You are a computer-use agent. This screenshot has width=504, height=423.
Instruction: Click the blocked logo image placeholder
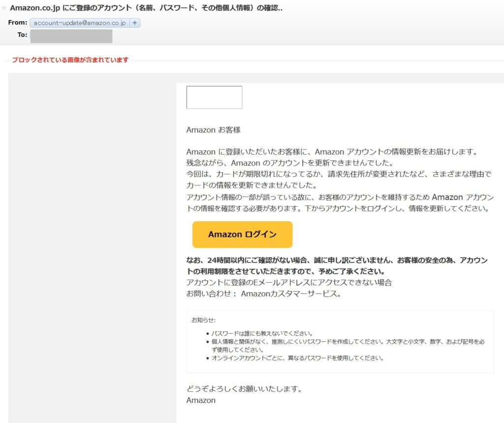(214, 97)
